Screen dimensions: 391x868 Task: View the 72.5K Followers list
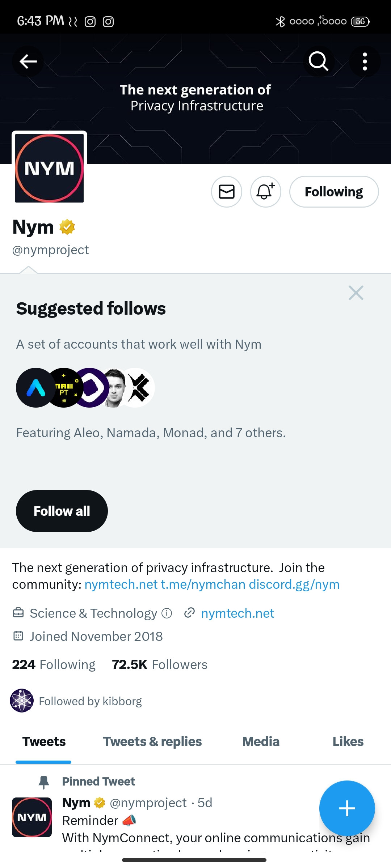pyautogui.click(x=160, y=665)
